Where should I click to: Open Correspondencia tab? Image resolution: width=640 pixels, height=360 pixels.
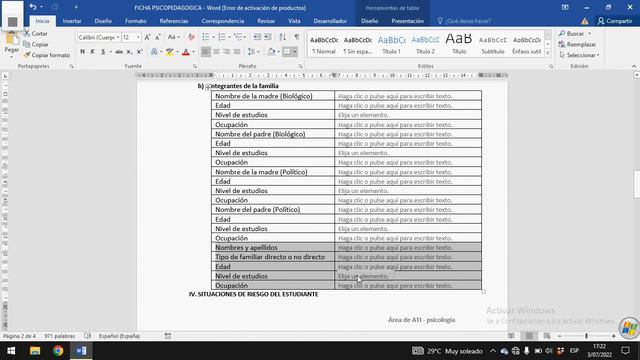222,21
